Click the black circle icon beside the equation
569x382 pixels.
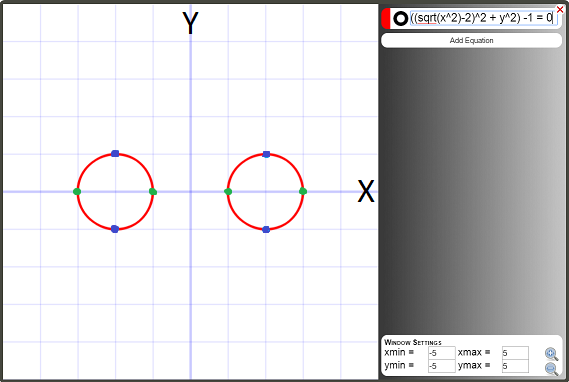click(401, 19)
